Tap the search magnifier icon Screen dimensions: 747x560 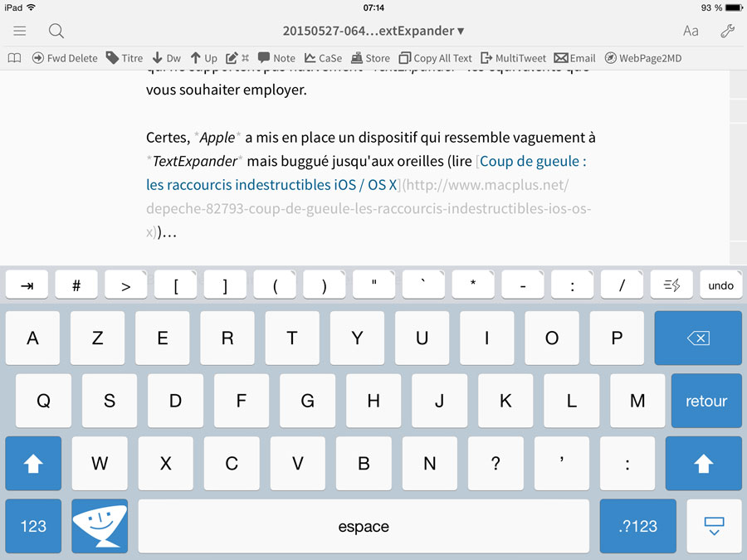pos(56,31)
